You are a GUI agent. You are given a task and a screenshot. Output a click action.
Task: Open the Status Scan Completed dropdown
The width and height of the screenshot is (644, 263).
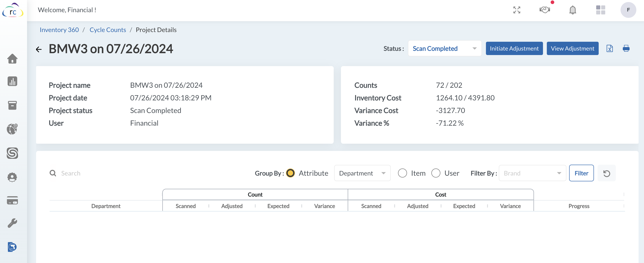(x=444, y=48)
